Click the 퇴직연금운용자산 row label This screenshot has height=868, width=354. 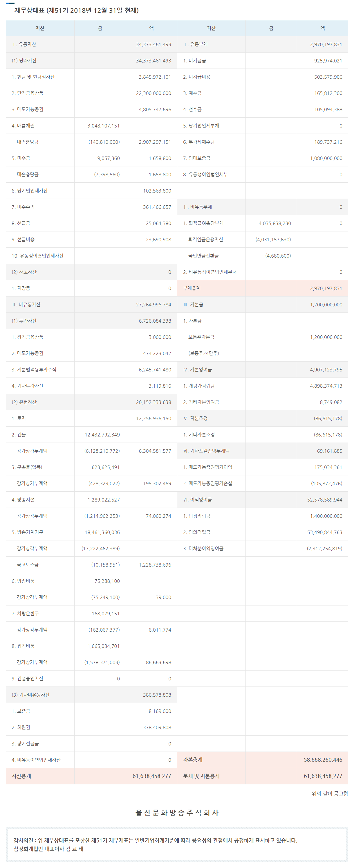205,240
